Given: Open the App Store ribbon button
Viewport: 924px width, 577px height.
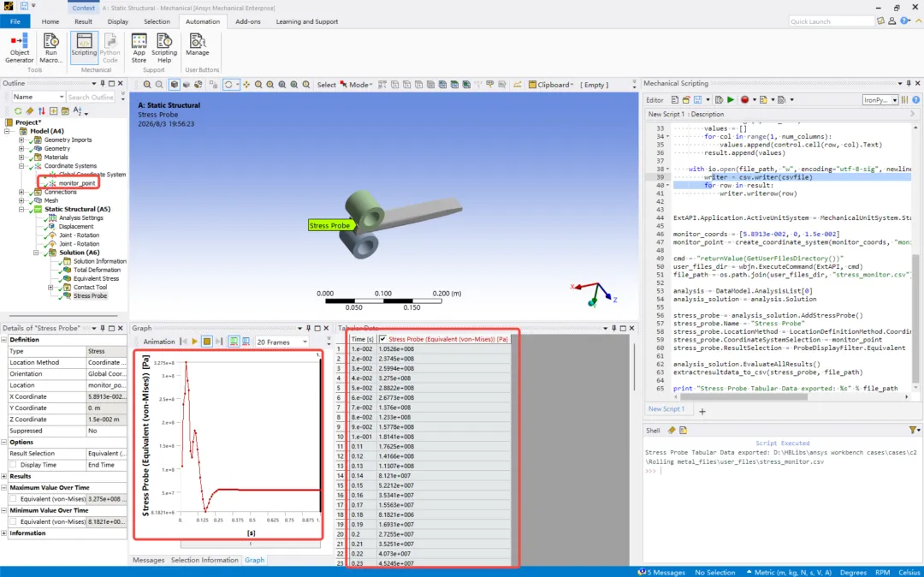Looking at the screenshot, I should (x=139, y=48).
